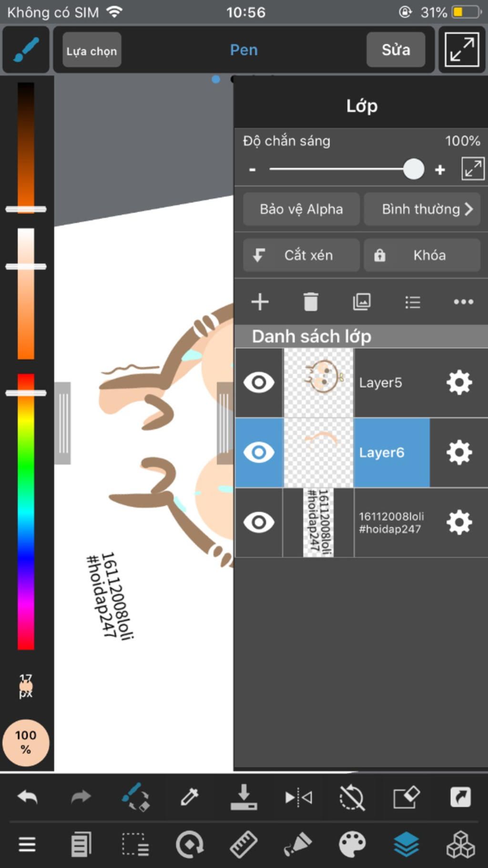Viewport: 488px width, 868px height.
Task: Hide Layer5 using eye icon
Action: 259,382
